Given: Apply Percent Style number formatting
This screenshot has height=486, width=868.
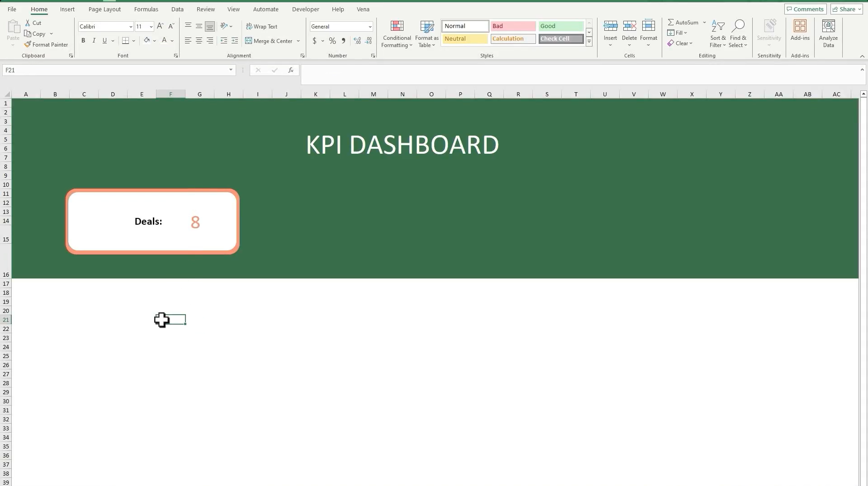Looking at the screenshot, I should [x=332, y=41].
